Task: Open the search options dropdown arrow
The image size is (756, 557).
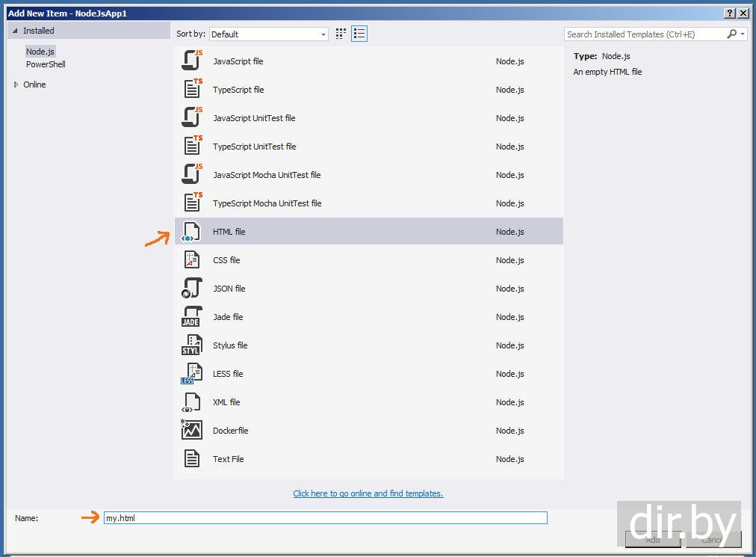Action: point(743,34)
